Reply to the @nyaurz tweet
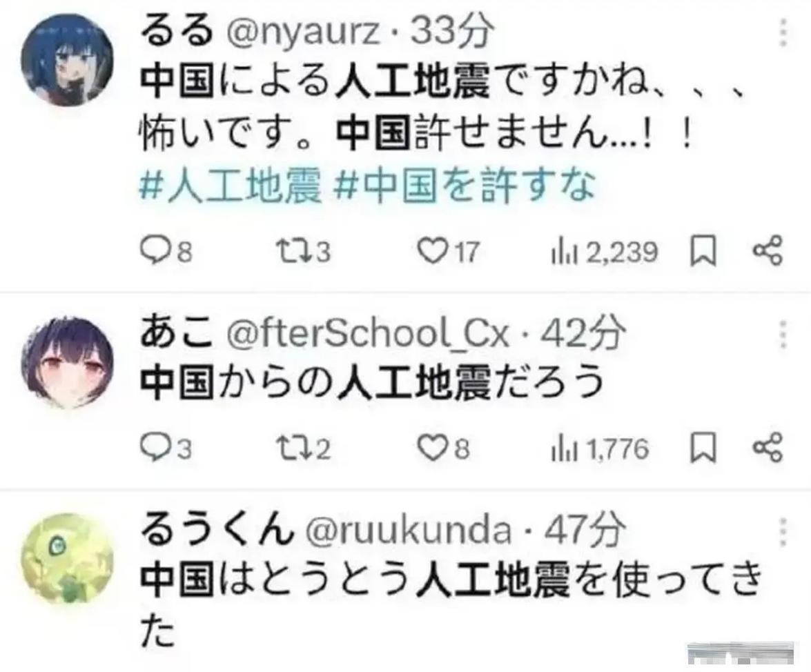The image size is (811, 672). (166, 253)
